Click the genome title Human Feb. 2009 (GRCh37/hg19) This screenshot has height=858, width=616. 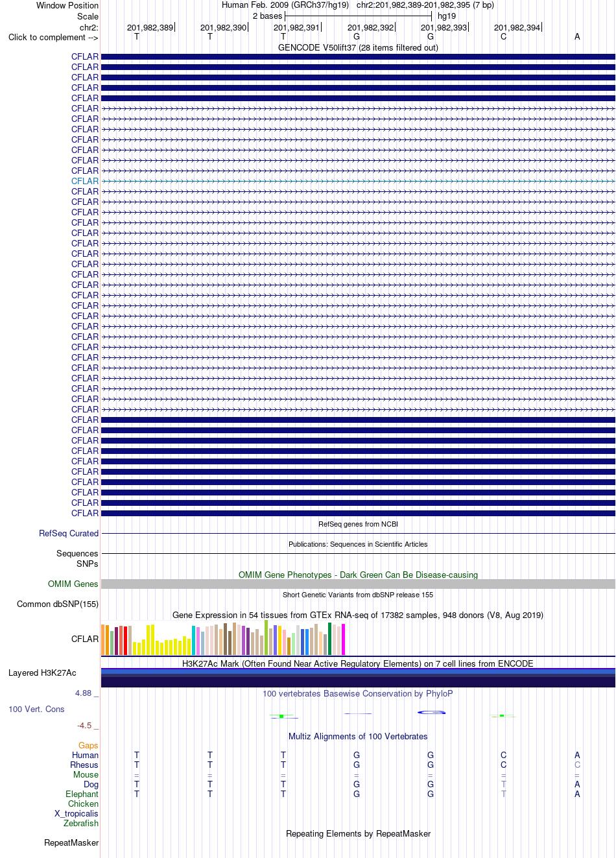tap(285, 5)
